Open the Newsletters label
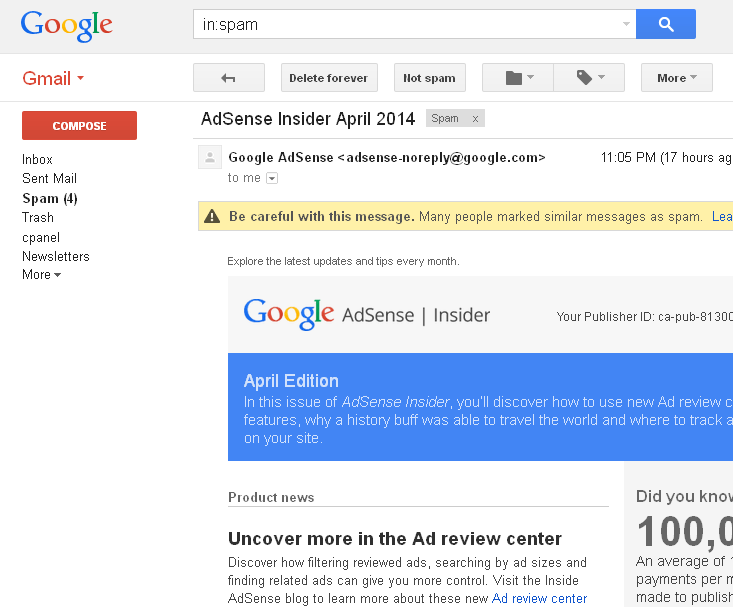 (x=56, y=256)
